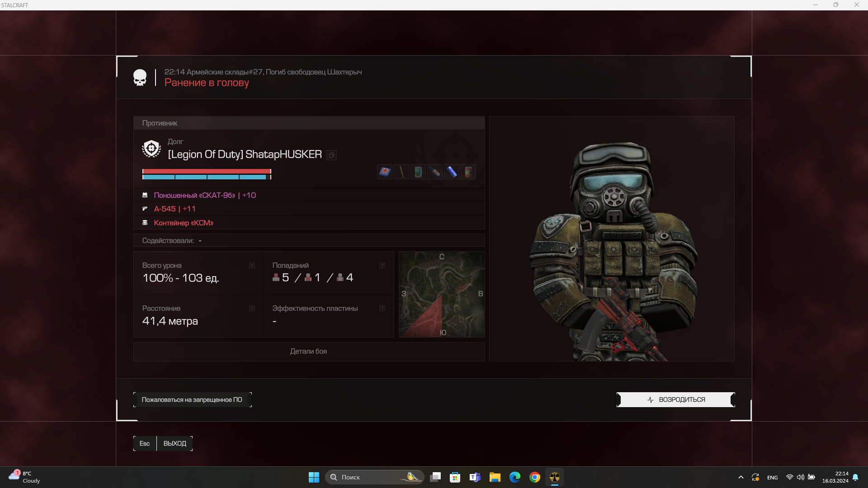Click the Esc key button
The width and height of the screenshot is (868, 488).
click(145, 444)
